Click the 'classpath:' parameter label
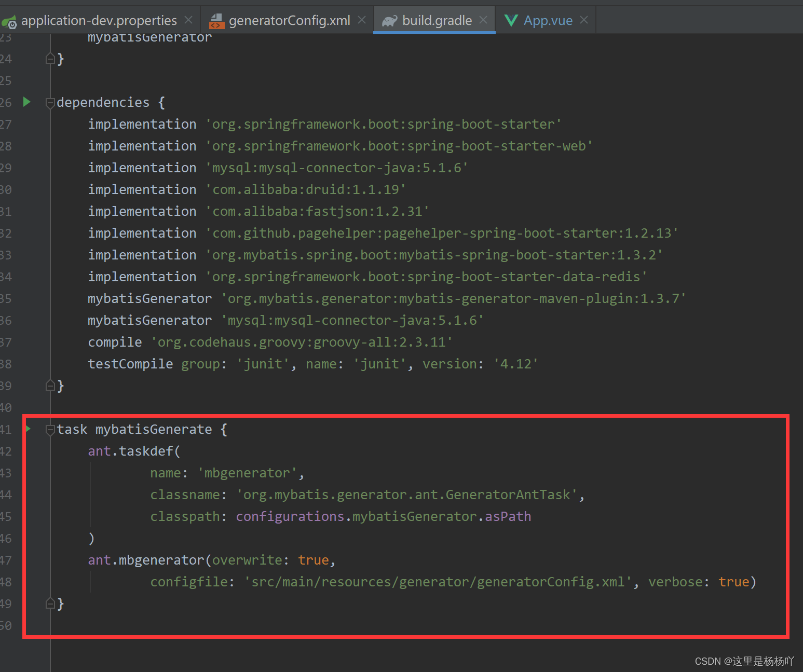This screenshot has width=803, height=672. pos(188,516)
